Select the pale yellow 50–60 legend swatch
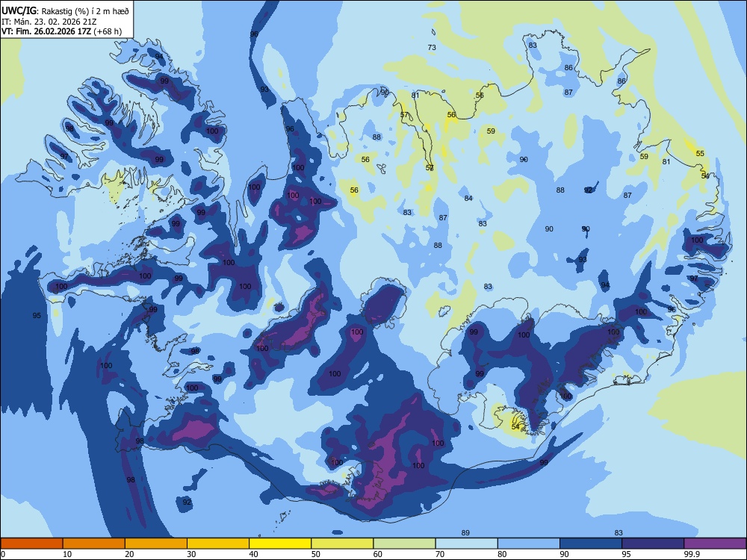The width and height of the screenshot is (747, 560). click(x=342, y=544)
